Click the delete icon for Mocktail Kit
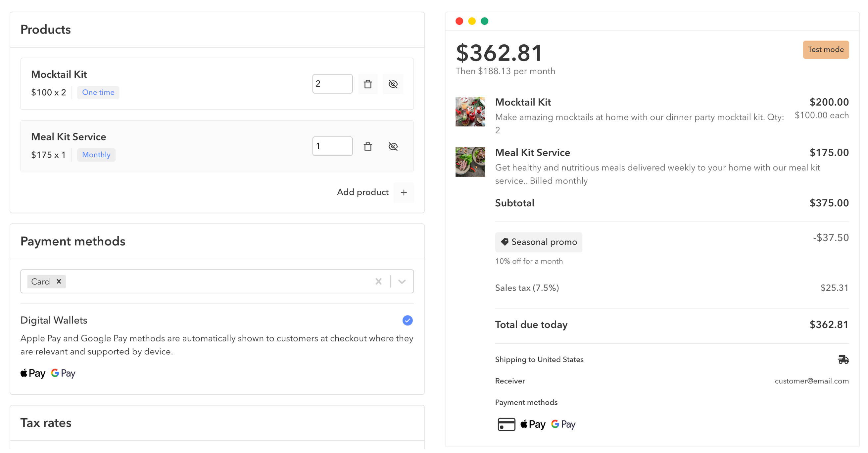Image resolution: width=868 pixels, height=453 pixels. pyautogui.click(x=367, y=84)
